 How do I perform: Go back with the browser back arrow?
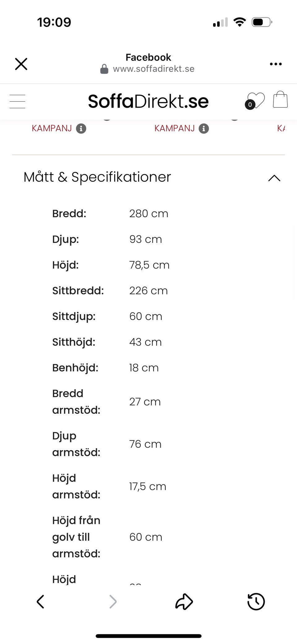[x=41, y=602]
